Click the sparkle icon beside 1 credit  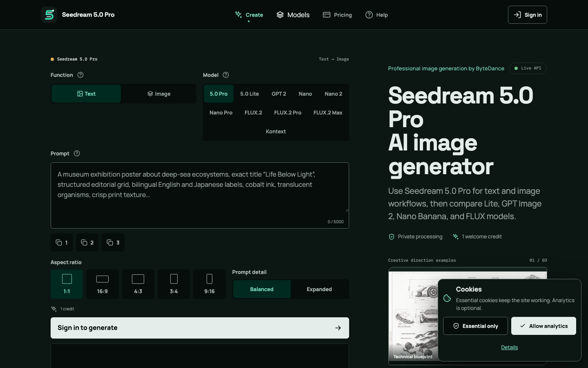(54, 309)
